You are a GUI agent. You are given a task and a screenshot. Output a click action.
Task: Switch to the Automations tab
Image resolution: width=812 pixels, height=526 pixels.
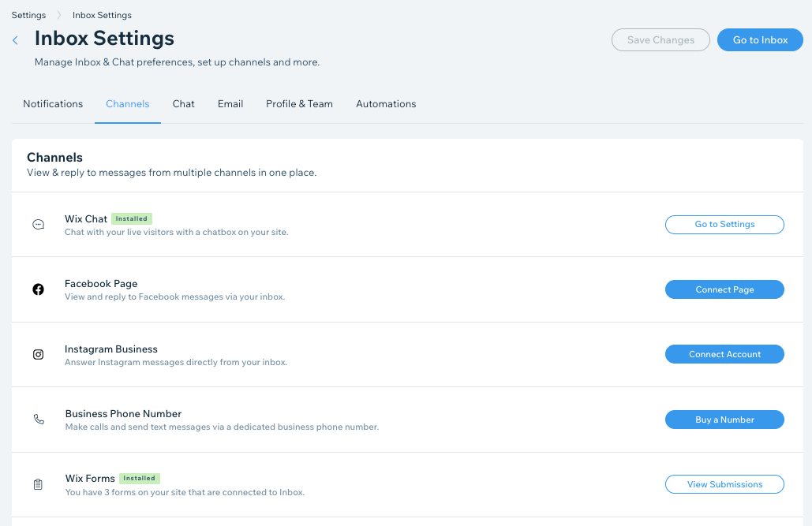[x=386, y=103]
